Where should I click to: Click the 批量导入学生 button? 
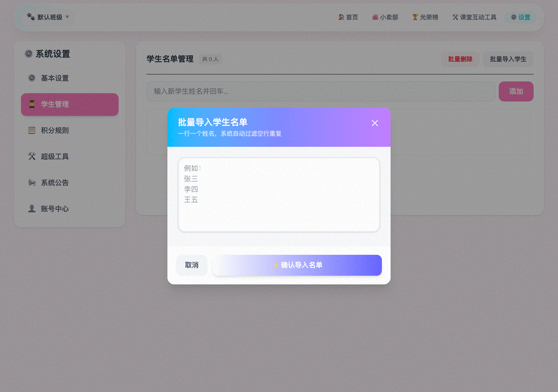(508, 59)
